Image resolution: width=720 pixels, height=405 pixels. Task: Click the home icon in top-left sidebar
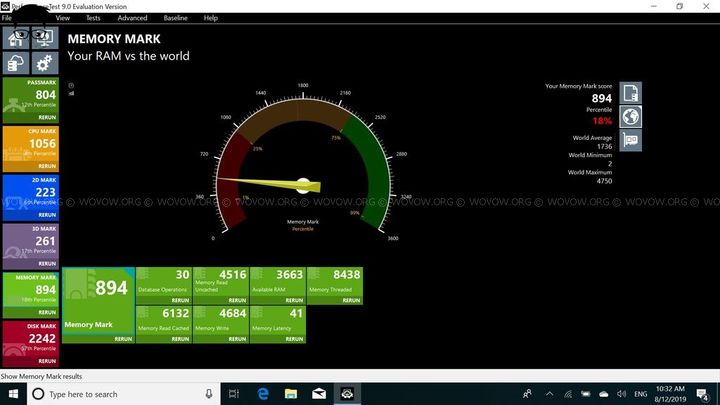(x=17, y=38)
